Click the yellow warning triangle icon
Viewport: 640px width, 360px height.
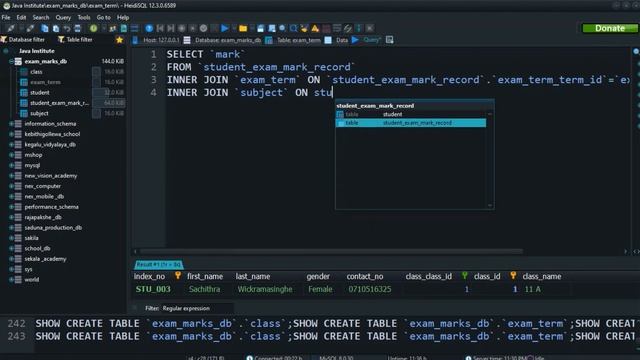pyautogui.click(x=315, y=28)
